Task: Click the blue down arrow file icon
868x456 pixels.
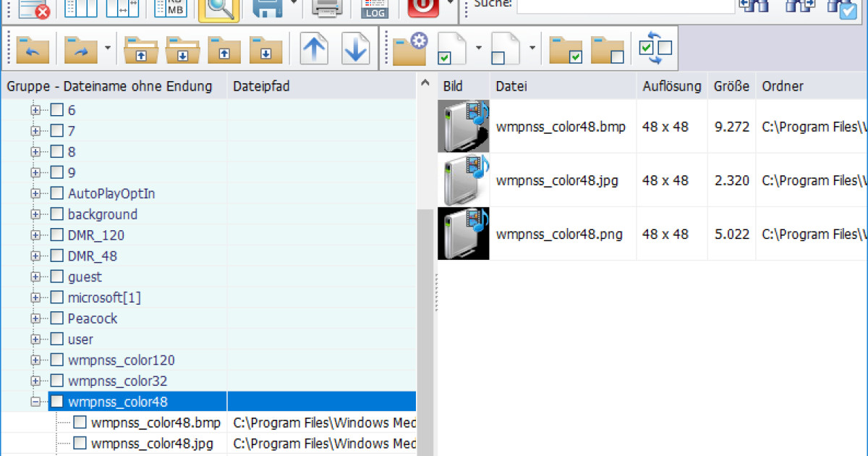Action: point(356,50)
